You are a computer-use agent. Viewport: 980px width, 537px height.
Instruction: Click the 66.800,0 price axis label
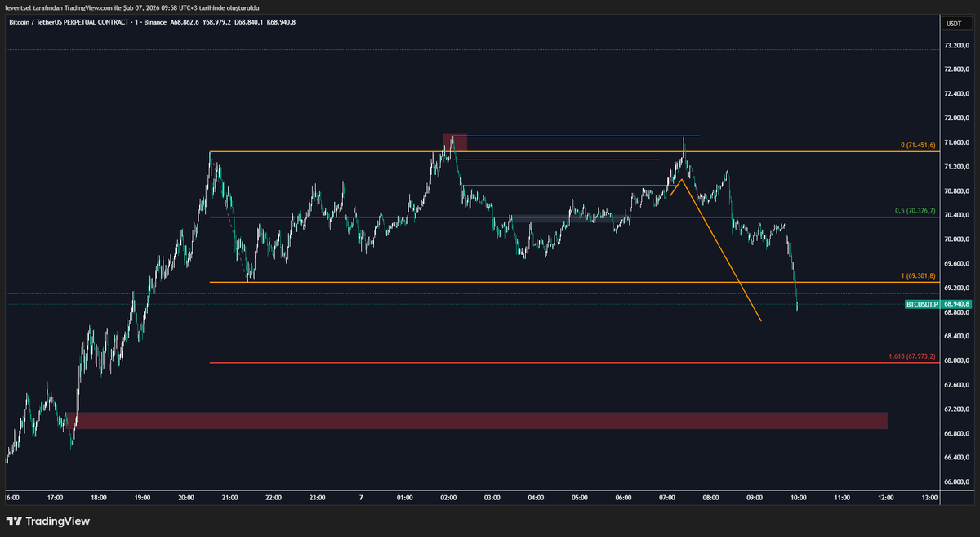tap(955, 433)
